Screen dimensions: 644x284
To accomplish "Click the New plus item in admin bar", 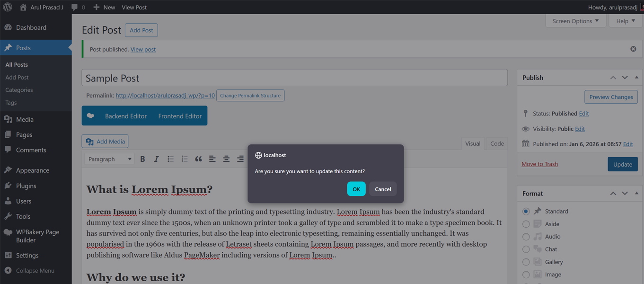I will 104,7.
